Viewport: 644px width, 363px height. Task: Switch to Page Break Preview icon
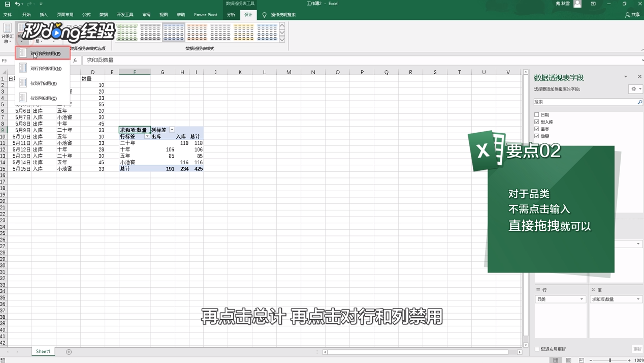[x=582, y=360]
